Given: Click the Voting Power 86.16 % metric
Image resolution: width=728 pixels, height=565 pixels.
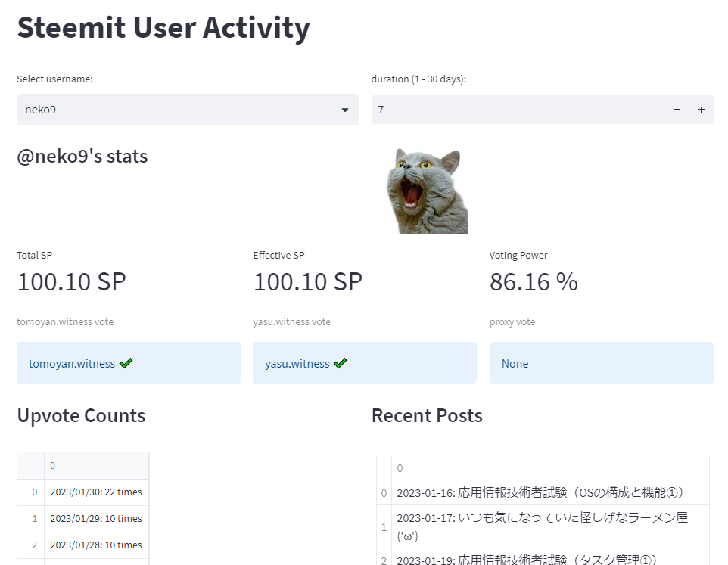Looking at the screenshot, I should point(534,282).
